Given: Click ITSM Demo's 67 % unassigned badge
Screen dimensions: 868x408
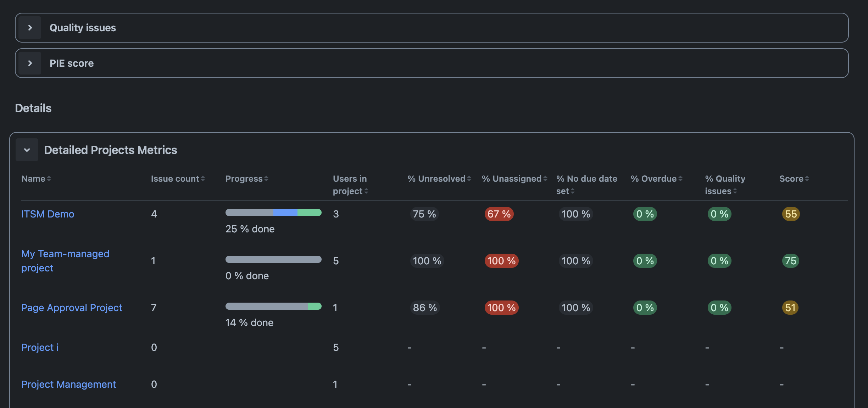Looking at the screenshot, I should click(499, 214).
